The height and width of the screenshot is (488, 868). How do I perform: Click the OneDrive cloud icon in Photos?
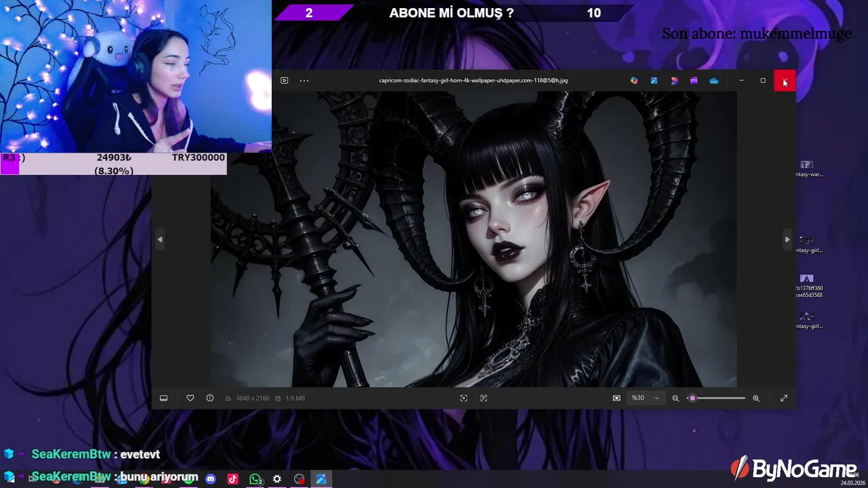714,80
